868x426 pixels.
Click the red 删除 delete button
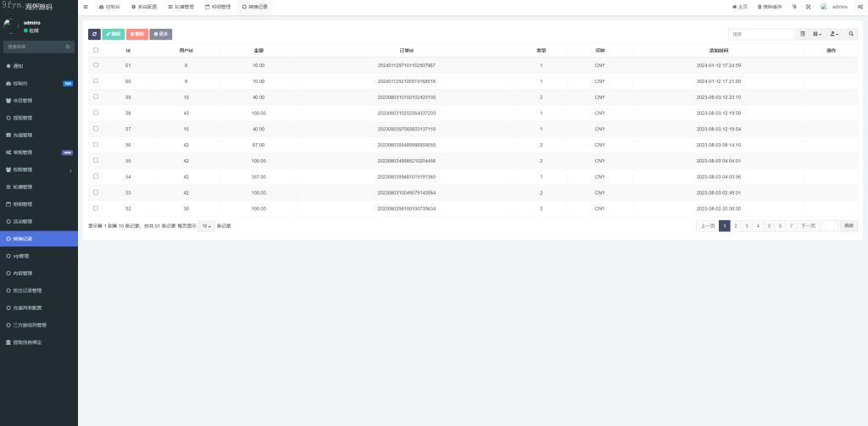136,34
